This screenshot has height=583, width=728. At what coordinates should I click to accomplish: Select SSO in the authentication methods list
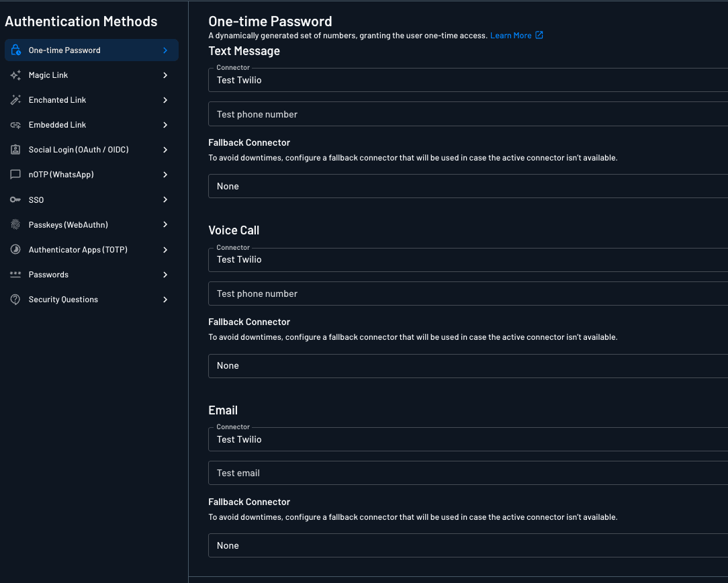pyautogui.click(x=36, y=200)
